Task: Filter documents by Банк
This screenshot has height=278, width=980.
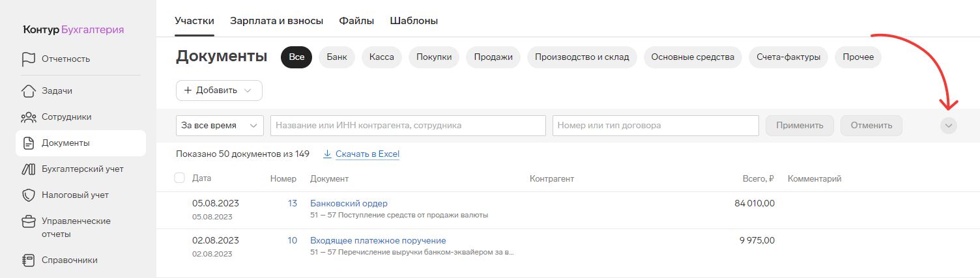Action: 337,57
